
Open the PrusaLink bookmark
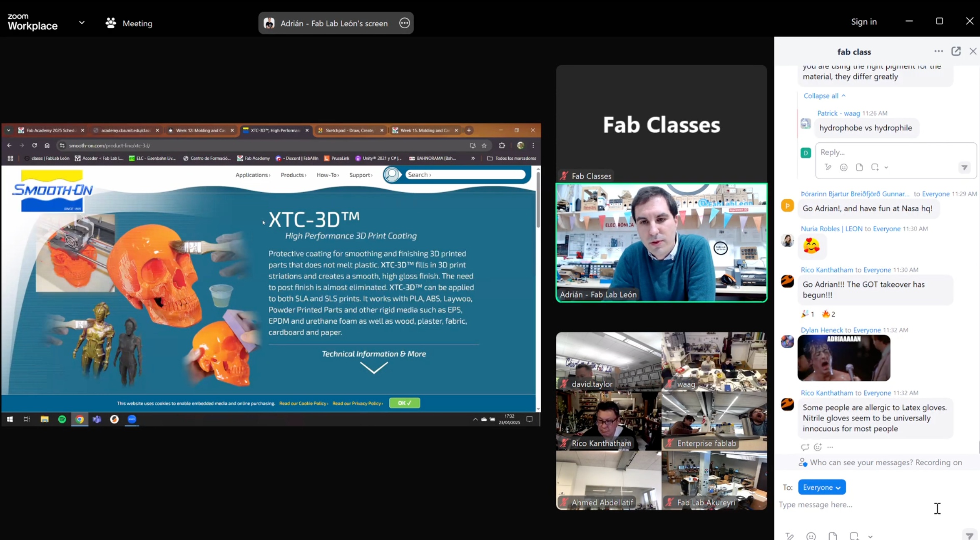tap(337, 158)
